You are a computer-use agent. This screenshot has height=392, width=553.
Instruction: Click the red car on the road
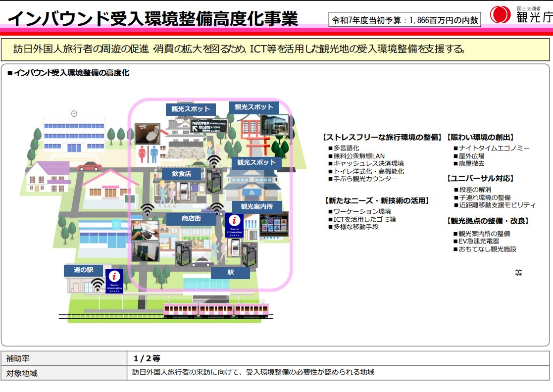[x=90, y=166]
